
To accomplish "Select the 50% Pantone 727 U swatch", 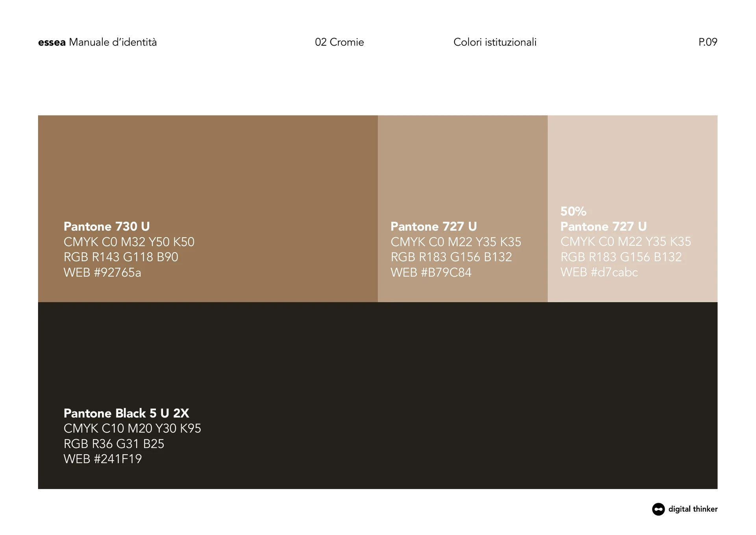I will 632,209.
